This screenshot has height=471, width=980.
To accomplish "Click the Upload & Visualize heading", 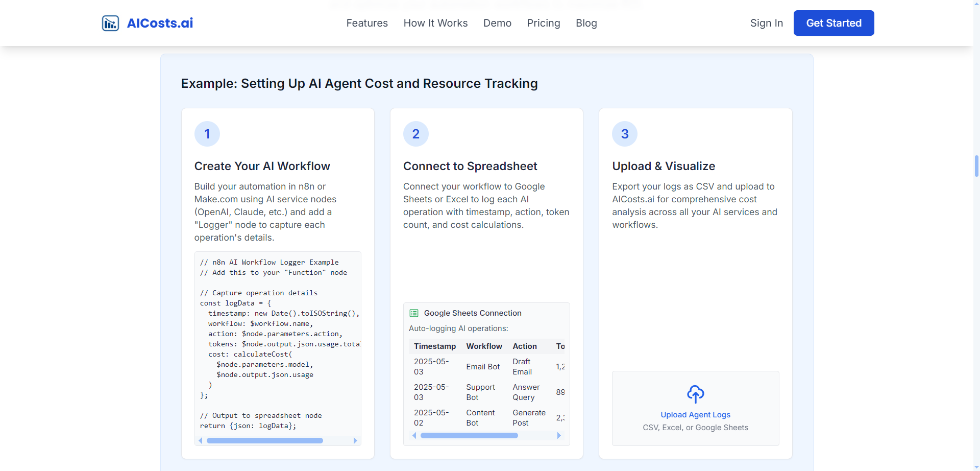I will click(664, 166).
